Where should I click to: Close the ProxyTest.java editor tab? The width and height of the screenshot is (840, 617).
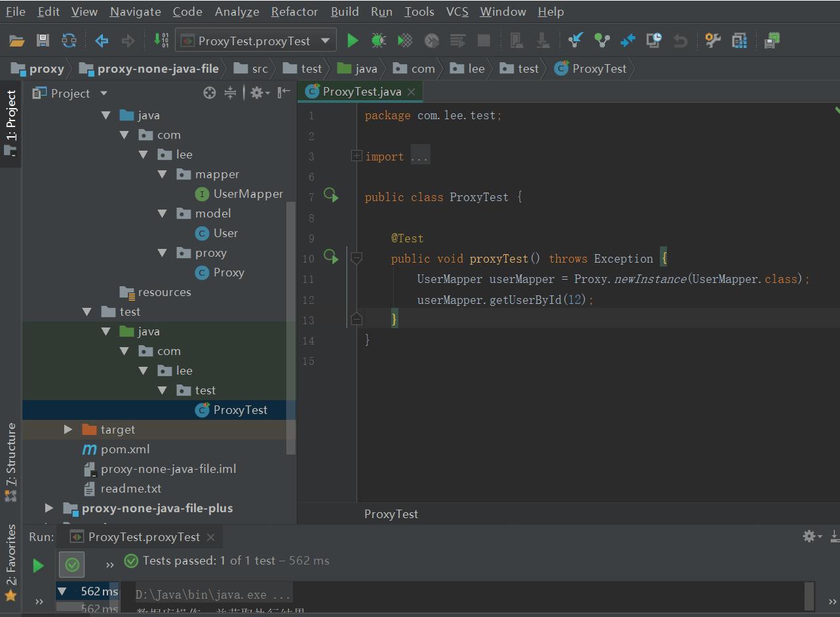pos(411,92)
